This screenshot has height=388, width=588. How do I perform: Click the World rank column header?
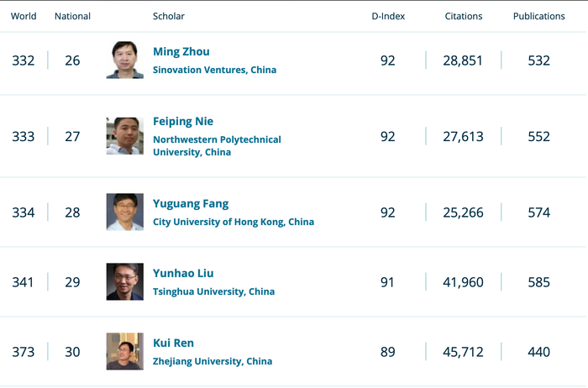pyautogui.click(x=24, y=16)
